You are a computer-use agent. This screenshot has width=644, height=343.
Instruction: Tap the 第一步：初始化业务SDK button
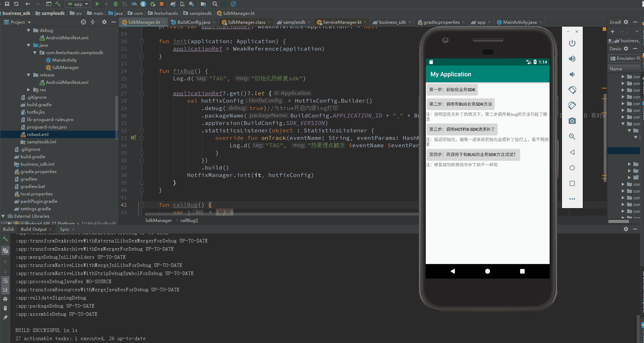point(452,90)
